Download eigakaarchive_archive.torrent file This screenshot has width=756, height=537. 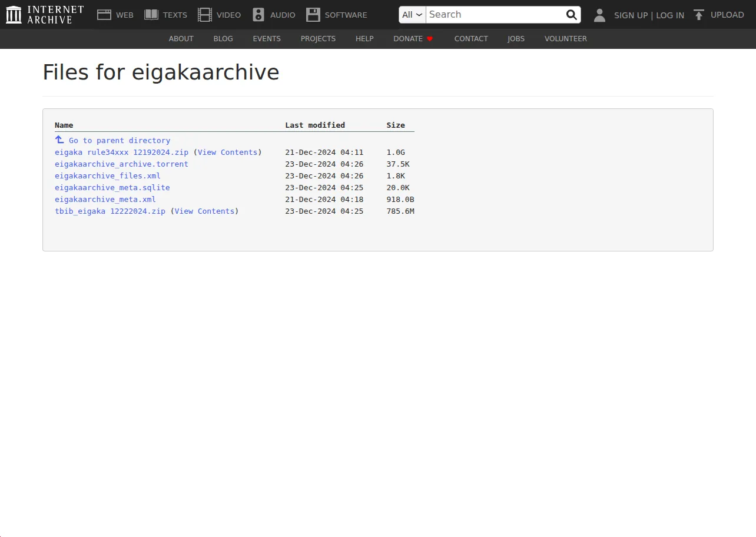[x=122, y=164]
